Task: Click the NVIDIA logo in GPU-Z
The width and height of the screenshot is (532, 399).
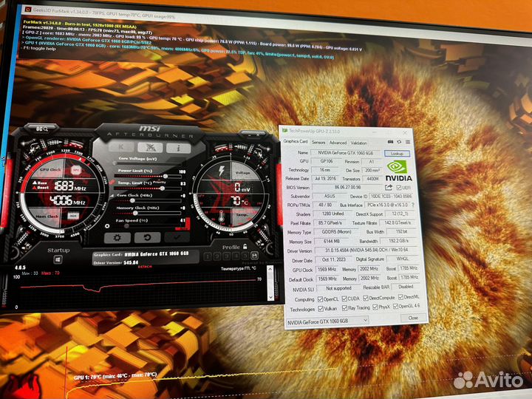Action: 399,171
